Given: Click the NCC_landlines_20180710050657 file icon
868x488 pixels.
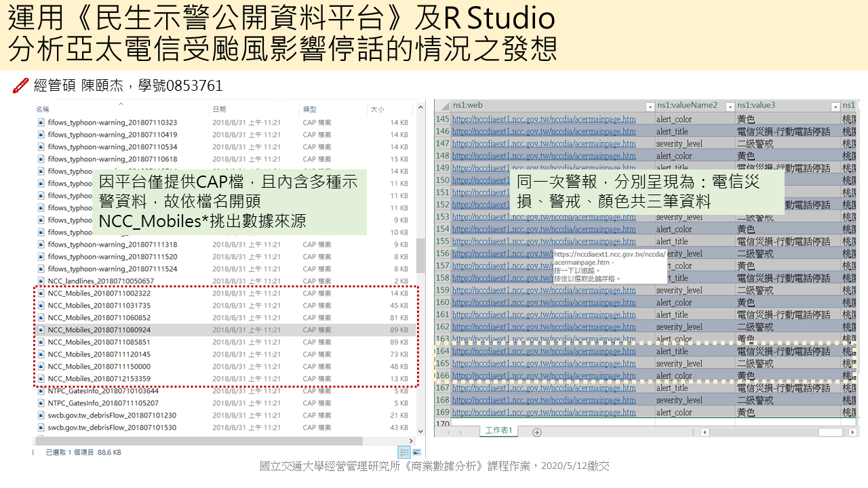Looking at the screenshot, I should [41, 281].
